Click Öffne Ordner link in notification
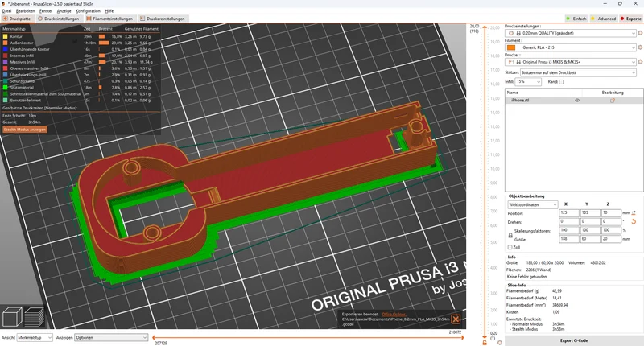The width and height of the screenshot is (644, 346). click(394, 315)
